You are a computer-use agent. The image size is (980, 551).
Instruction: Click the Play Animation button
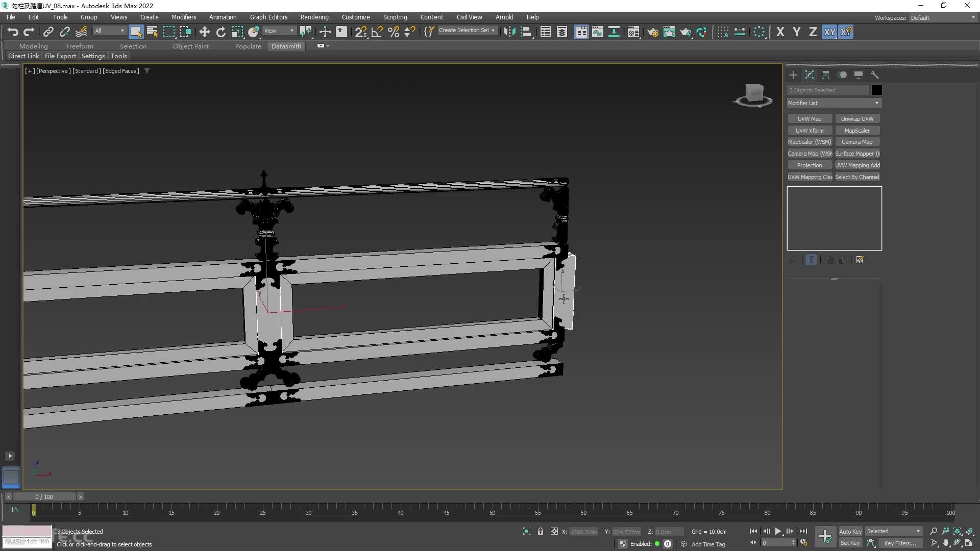[778, 531]
